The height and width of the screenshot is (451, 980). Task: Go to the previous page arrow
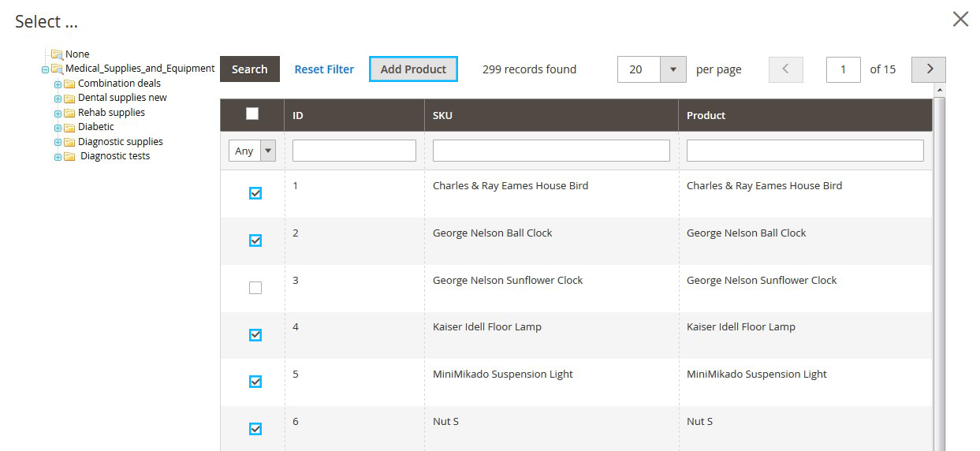tap(786, 69)
